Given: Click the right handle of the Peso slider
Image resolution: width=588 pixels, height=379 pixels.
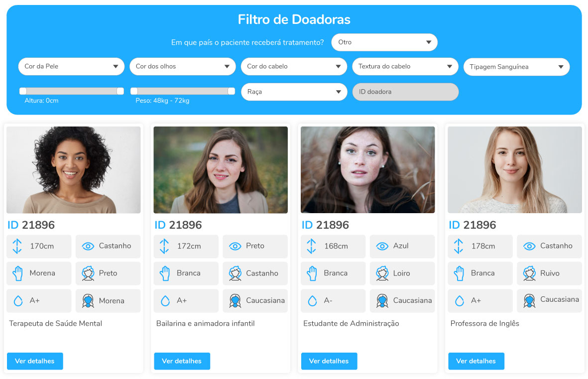Looking at the screenshot, I should tap(232, 91).
